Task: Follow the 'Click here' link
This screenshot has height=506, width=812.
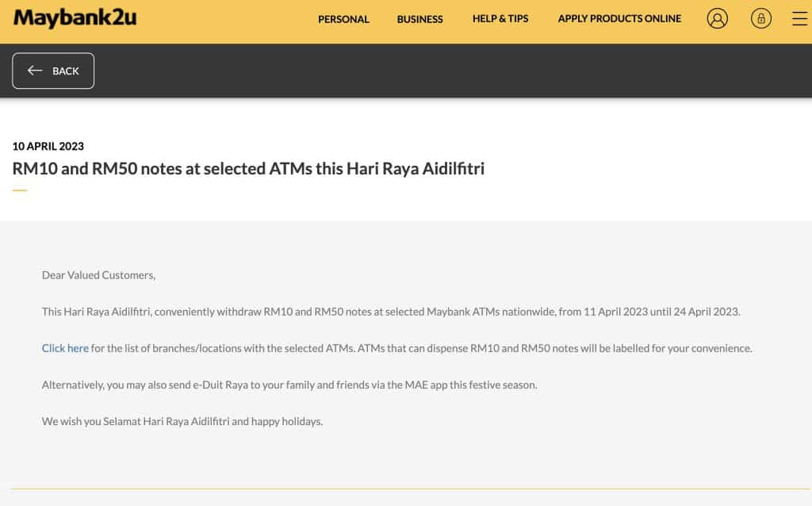Action: click(x=65, y=348)
